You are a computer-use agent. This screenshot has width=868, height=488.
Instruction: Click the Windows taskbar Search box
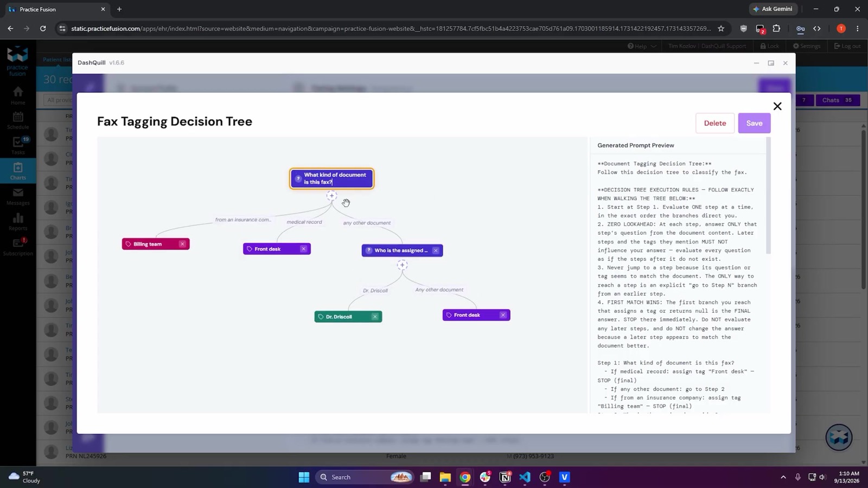click(x=365, y=477)
